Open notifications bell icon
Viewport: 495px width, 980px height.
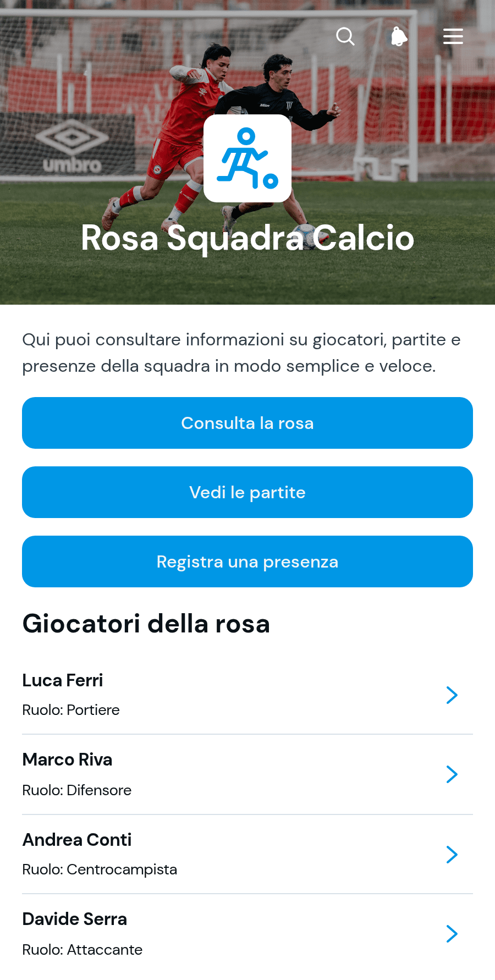click(399, 36)
